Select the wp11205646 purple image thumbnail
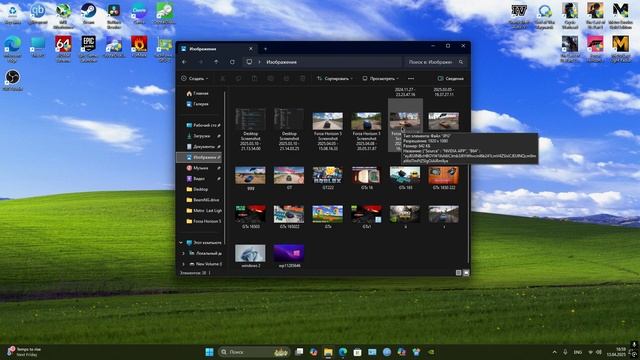The width and height of the screenshot is (640, 360). pos(289,253)
